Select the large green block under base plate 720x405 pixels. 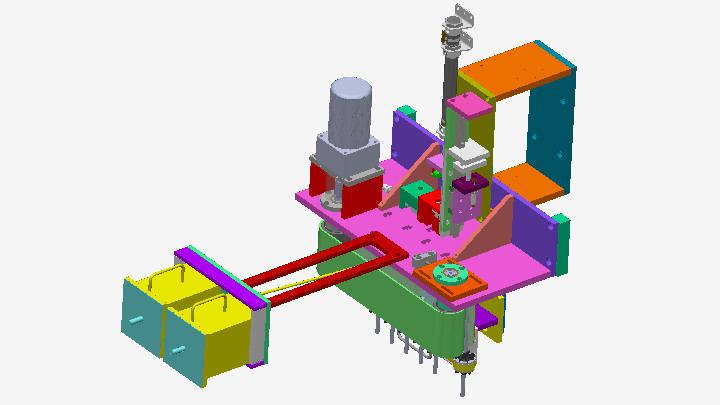[x=380, y=290]
